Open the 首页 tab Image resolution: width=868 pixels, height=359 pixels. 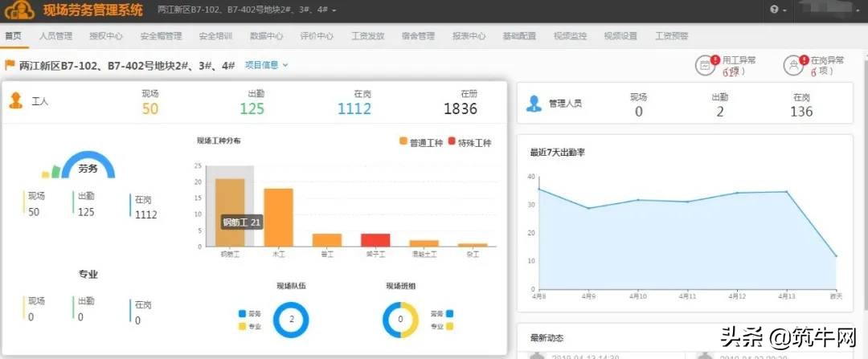(x=14, y=36)
